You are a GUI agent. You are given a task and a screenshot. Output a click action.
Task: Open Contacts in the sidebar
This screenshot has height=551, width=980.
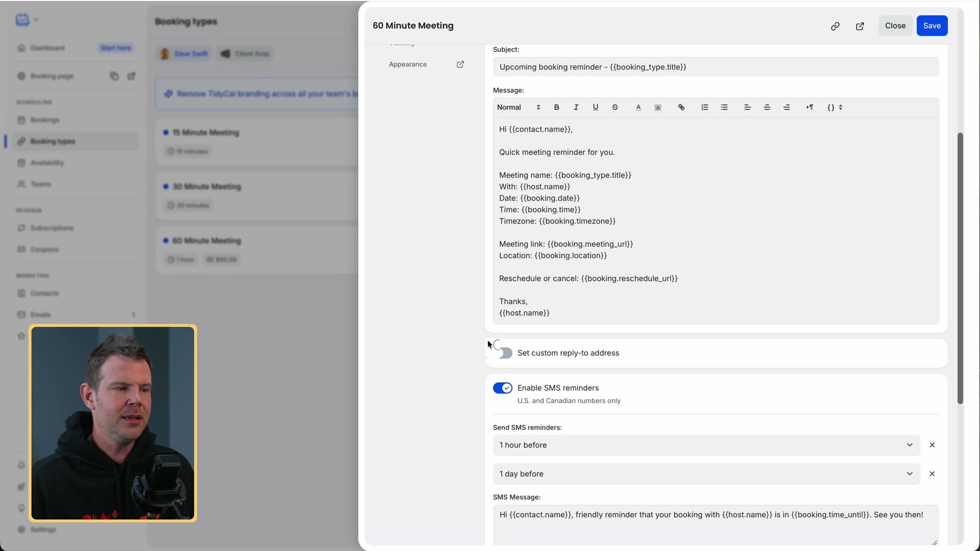pos(44,293)
